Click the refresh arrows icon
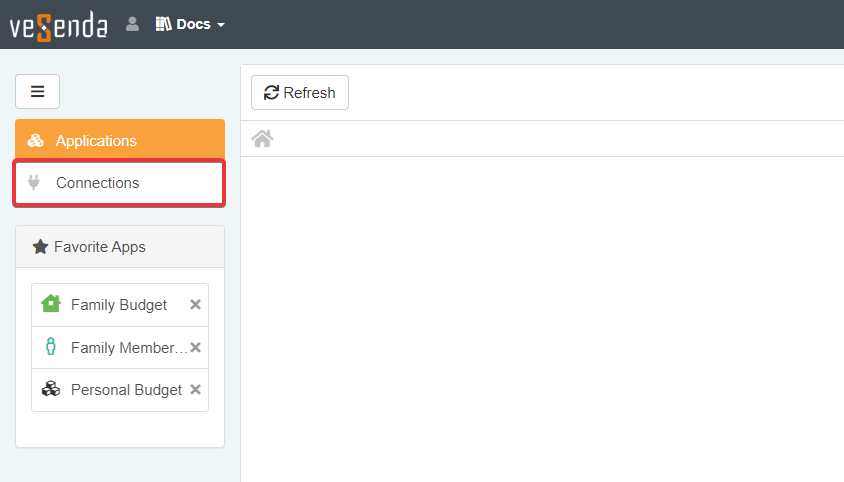This screenshot has width=844, height=482. (271, 93)
